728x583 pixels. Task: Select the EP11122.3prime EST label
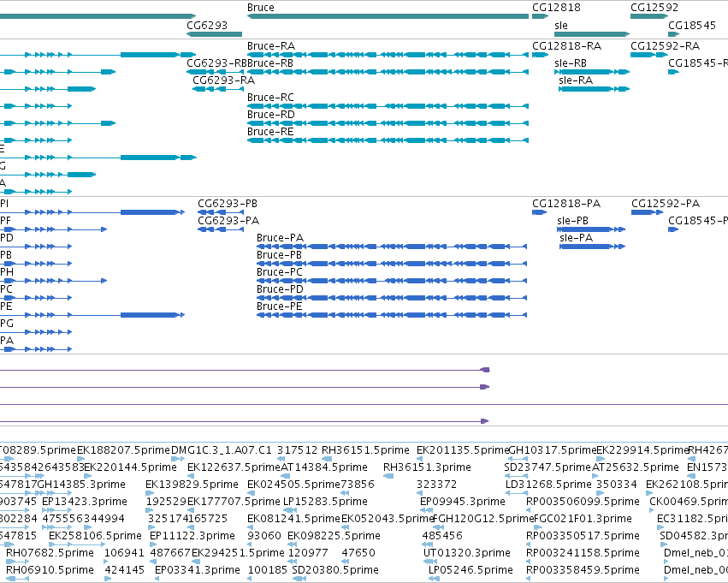pyautogui.click(x=192, y=536)
